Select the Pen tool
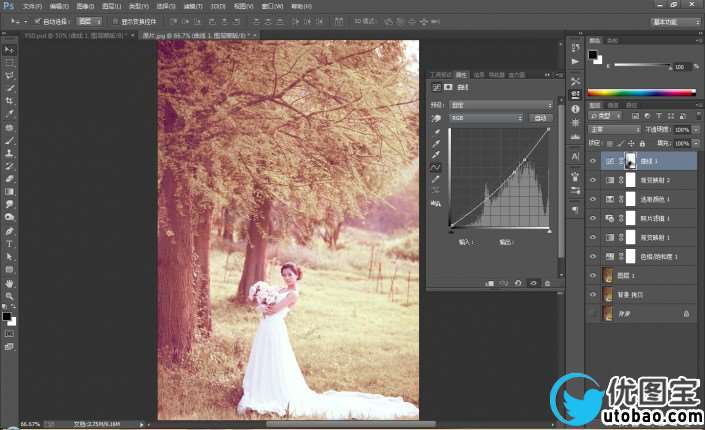The image size is (705, 430). (x=9, y=231)
